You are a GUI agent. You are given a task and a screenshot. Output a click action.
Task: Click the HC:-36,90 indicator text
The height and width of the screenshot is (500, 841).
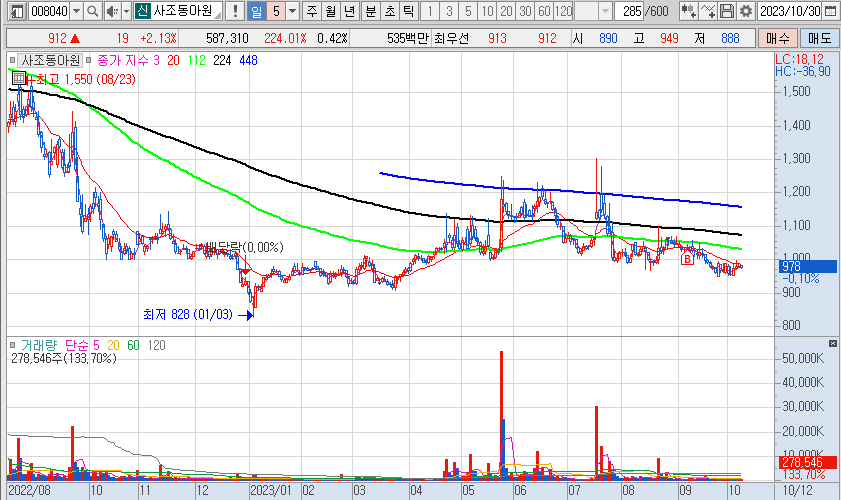802,71
